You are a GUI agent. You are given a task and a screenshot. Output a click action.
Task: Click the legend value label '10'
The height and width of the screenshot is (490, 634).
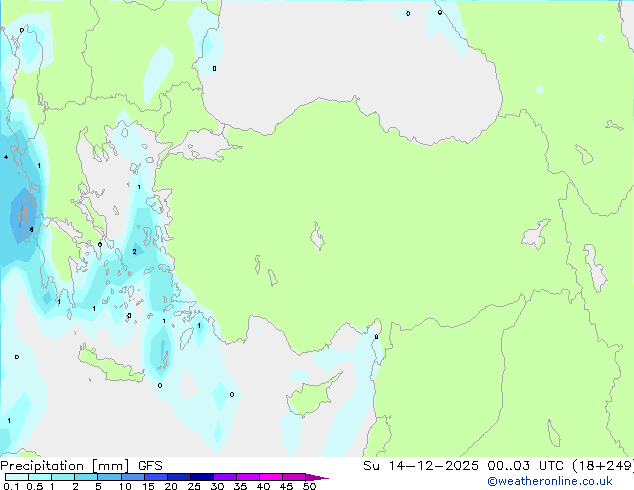point(125,486)
